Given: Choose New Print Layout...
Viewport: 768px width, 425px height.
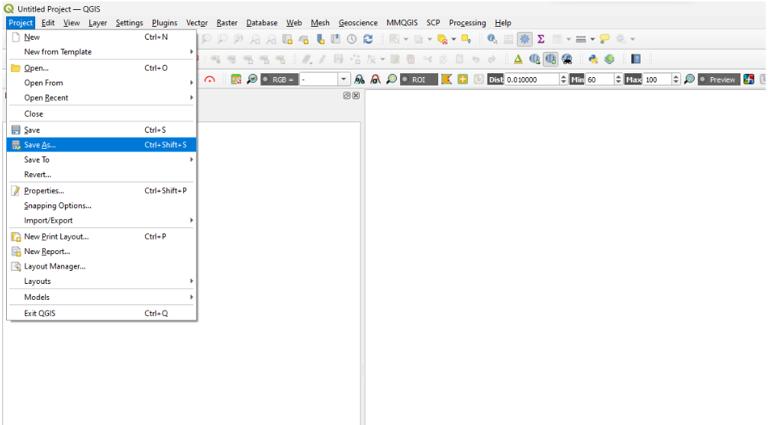Looking at the screenshot, I should pos(101,236).
